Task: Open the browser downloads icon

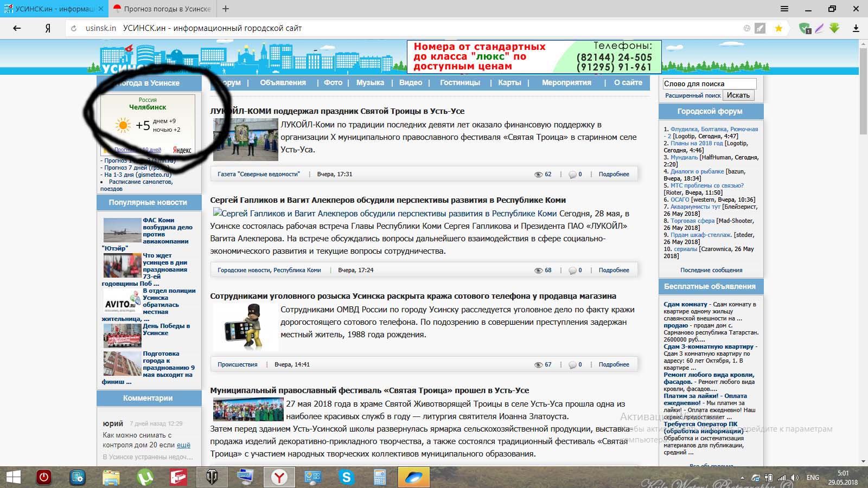Action: click(856, 28)
